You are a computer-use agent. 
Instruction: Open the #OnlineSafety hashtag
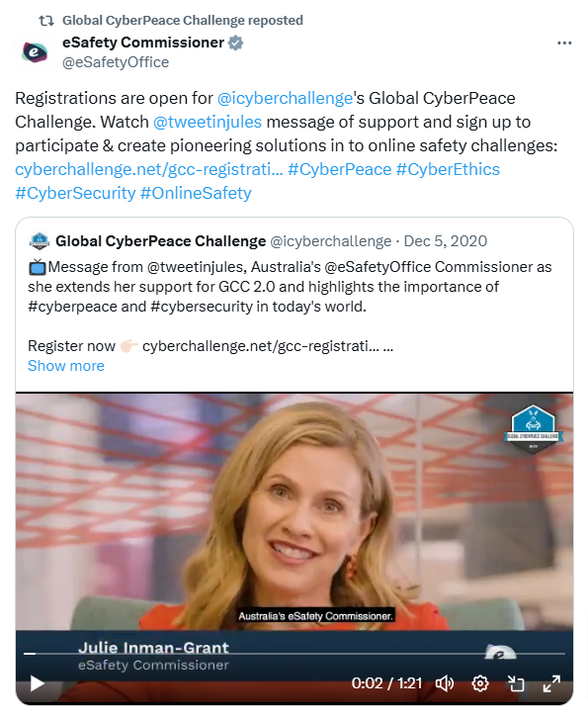coord(196,193)
